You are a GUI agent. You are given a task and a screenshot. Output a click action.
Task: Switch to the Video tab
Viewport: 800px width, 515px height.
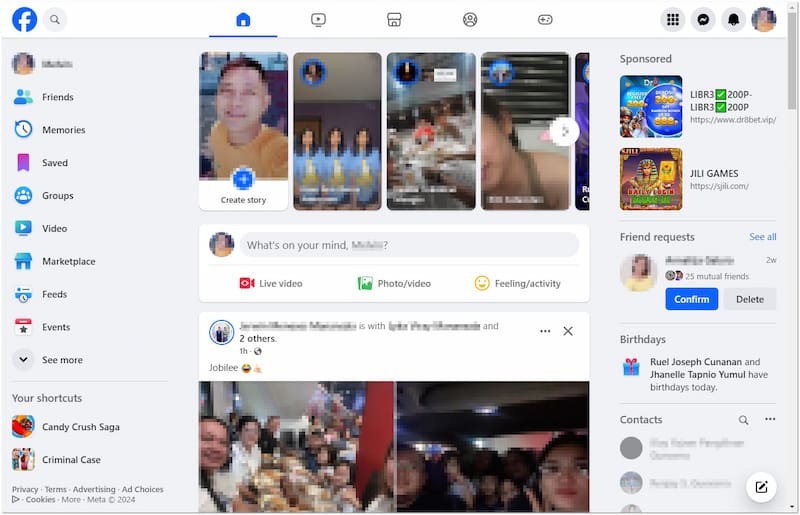318,19
